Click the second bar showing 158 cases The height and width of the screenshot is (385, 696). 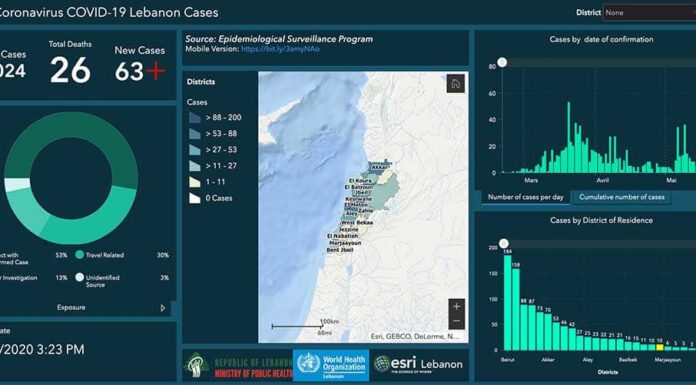click(516, 310)
